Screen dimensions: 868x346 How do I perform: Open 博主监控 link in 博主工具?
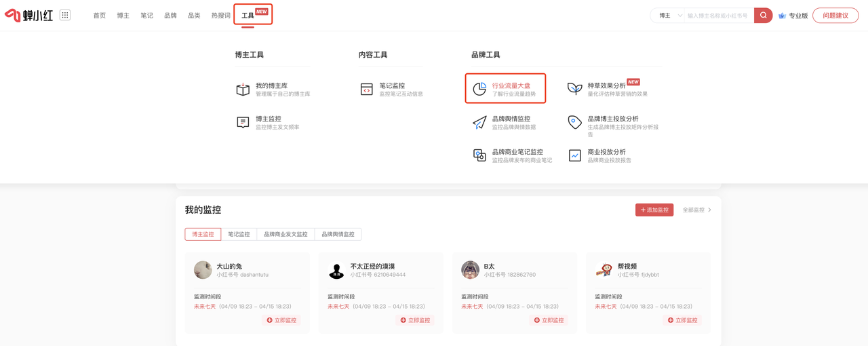[269, 119]
